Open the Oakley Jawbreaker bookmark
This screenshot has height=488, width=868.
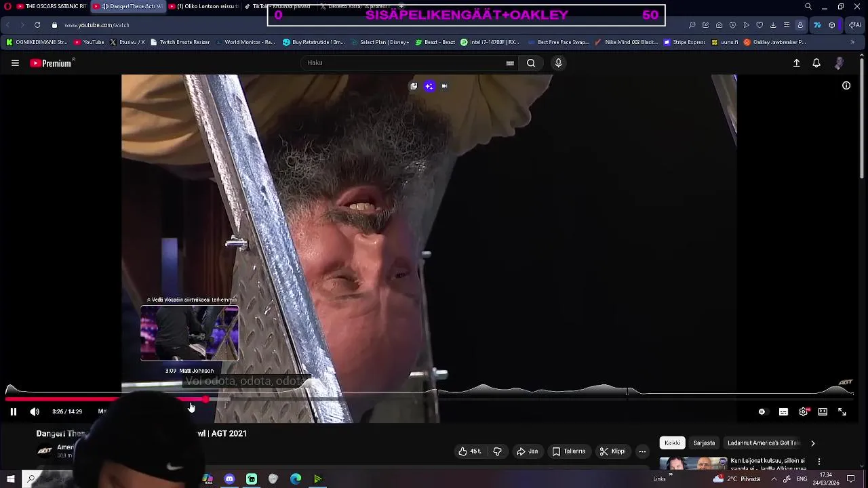tap(774, 42)
